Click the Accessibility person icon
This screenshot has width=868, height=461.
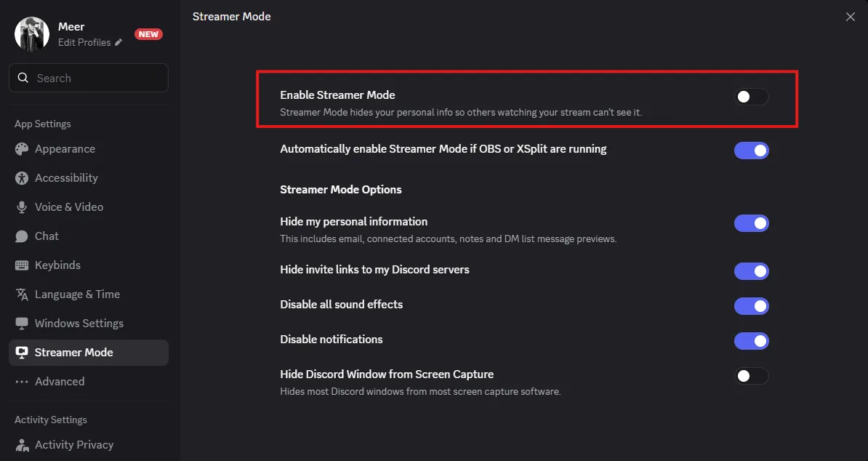[x=22, y=178]
